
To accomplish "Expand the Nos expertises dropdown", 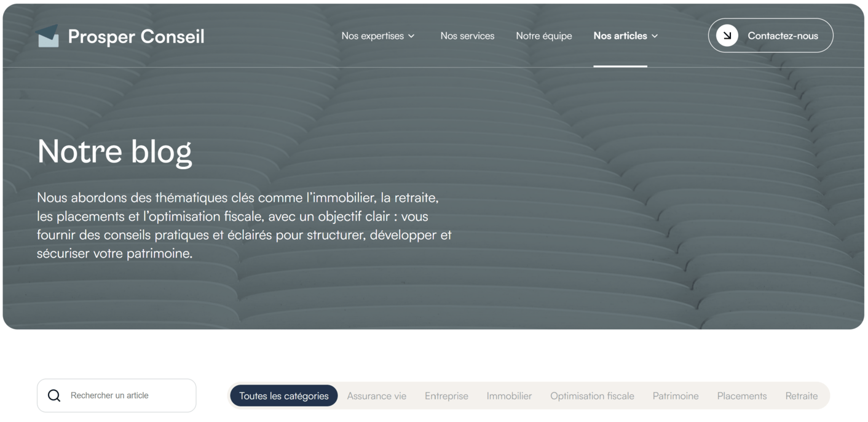I will pos(373,36).
